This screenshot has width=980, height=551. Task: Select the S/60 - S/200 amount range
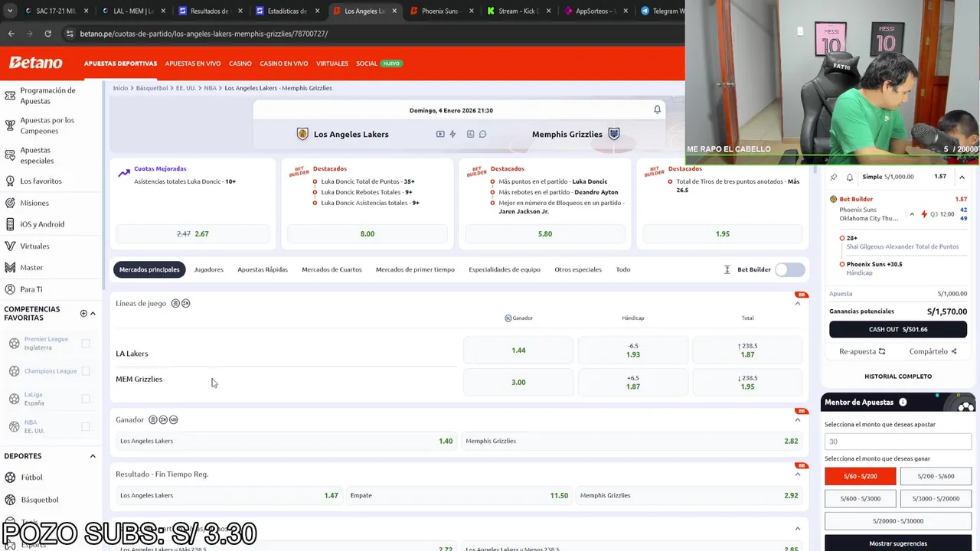[861, 476]
